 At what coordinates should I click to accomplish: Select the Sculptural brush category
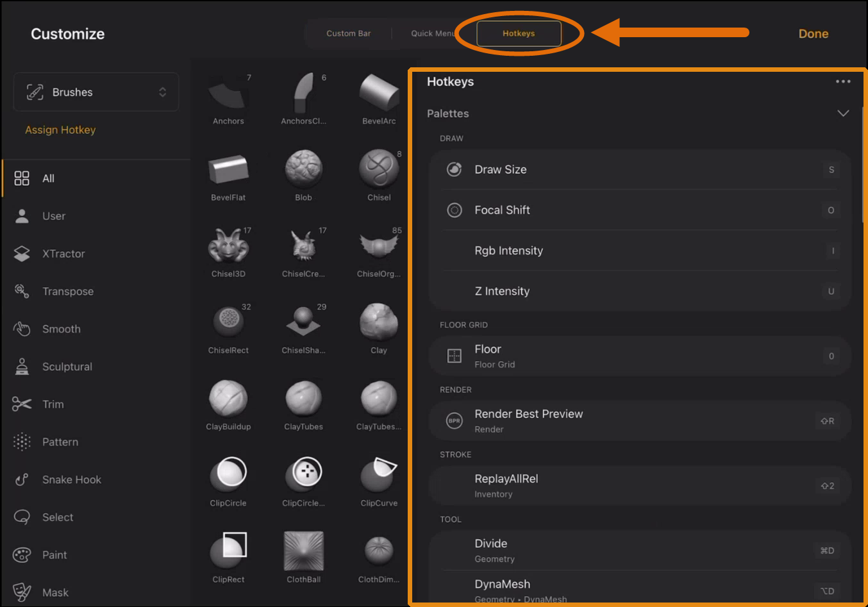pos(96,367)
